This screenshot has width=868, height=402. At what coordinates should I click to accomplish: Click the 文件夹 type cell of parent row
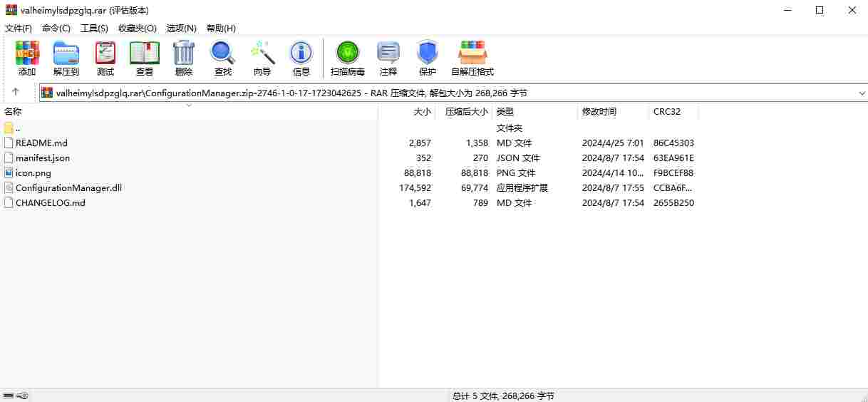(x=510, y=128)
